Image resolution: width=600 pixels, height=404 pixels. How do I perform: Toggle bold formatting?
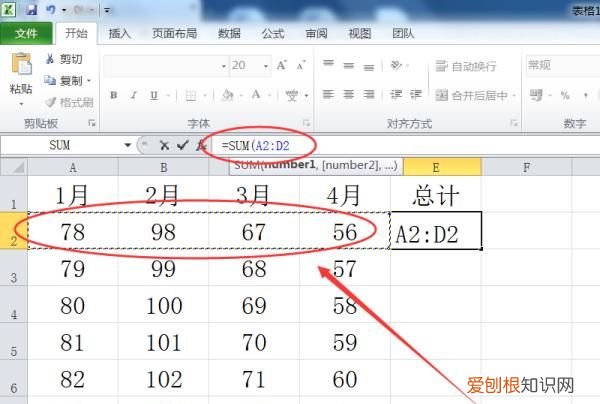(114, 95)
